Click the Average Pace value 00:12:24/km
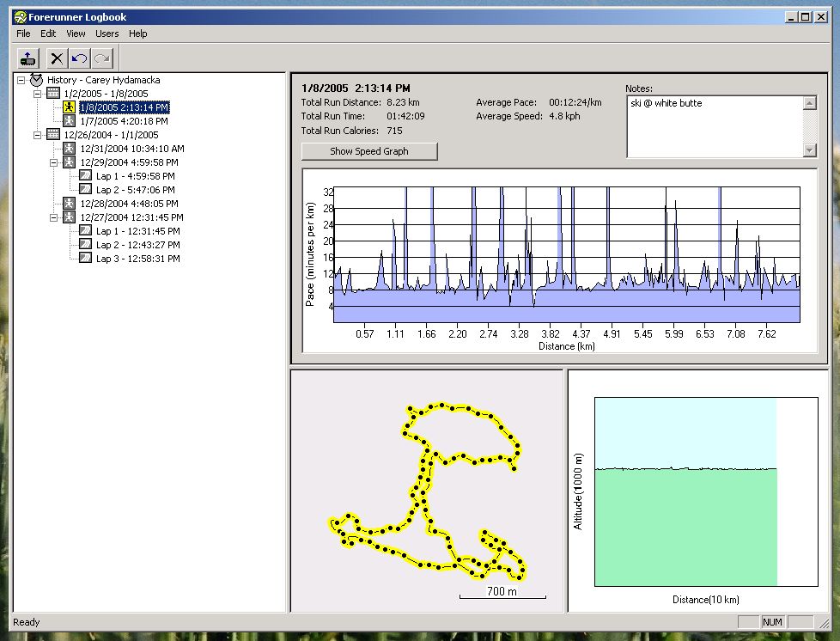Viewport: 840px width, 641px height. click(x=575, y=102)
